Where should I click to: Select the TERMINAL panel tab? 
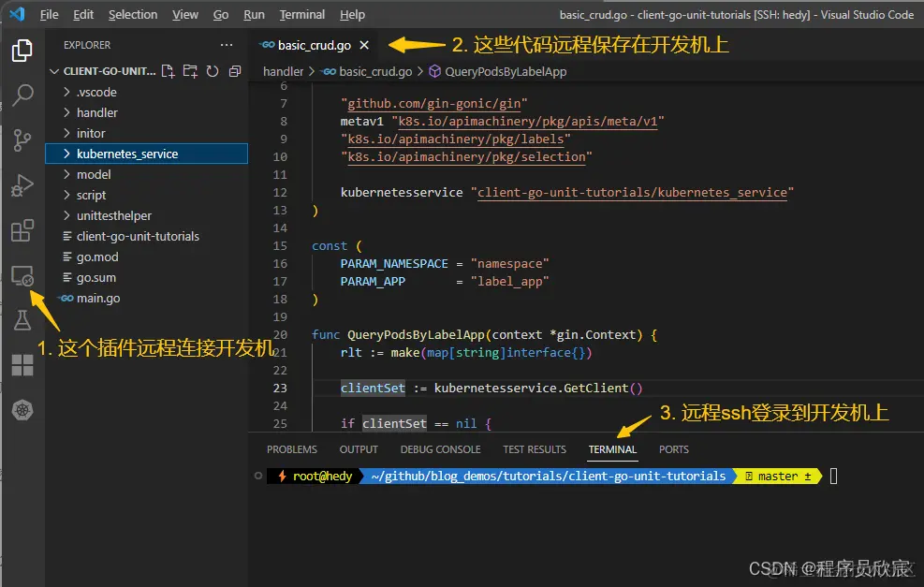pyautogui.click(x=612, y=449)
